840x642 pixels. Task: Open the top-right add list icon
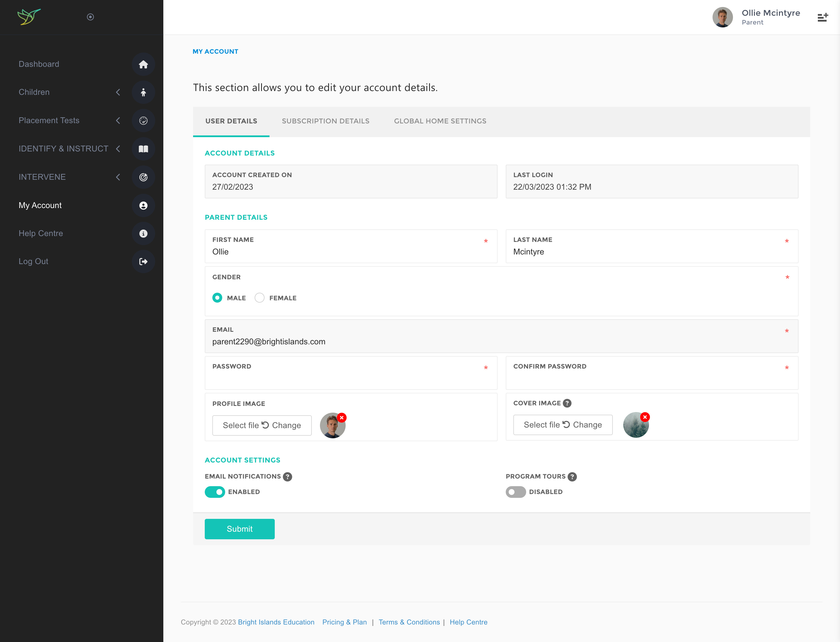click(x=822, y=17)
